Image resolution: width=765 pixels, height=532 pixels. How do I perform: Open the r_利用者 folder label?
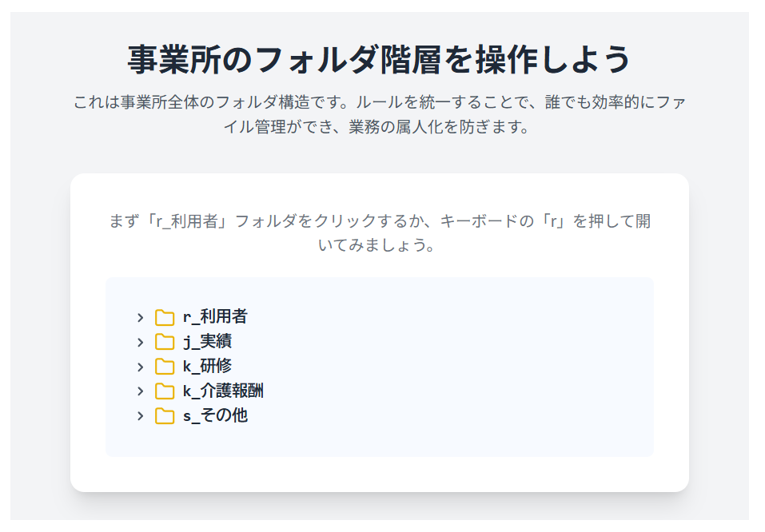(215, 317)
